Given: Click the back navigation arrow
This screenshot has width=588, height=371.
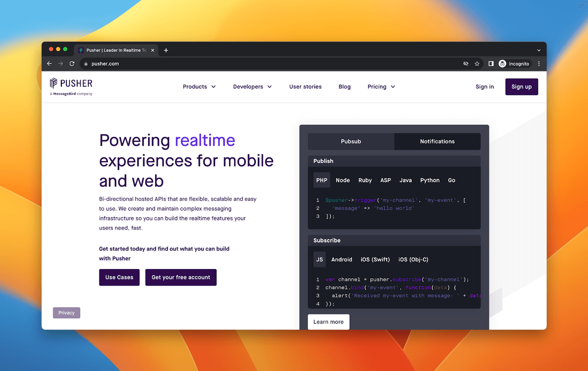Looking at the screenshot, I should click(x=49, y=64).
